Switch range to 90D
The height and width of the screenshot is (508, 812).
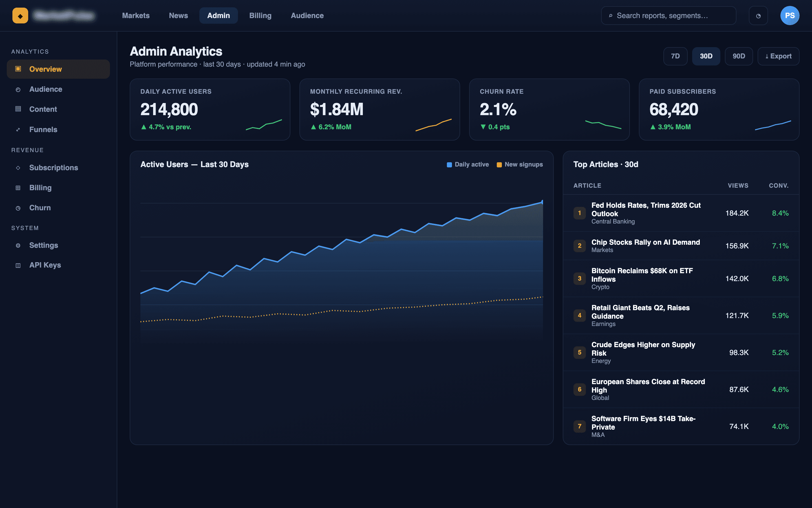738,56
